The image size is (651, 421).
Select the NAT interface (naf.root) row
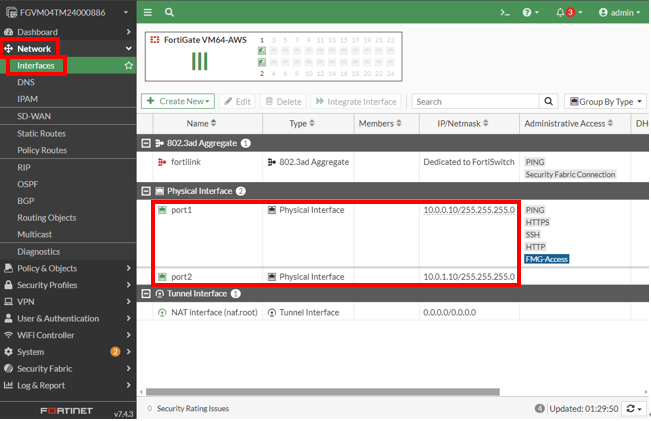coord(393,312)
